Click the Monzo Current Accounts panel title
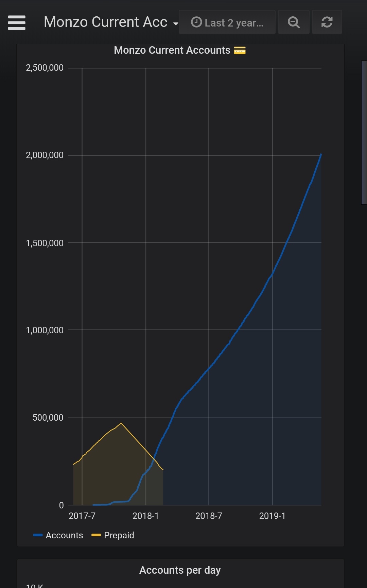This screenshot has height=588, width=367. [180, 50]
